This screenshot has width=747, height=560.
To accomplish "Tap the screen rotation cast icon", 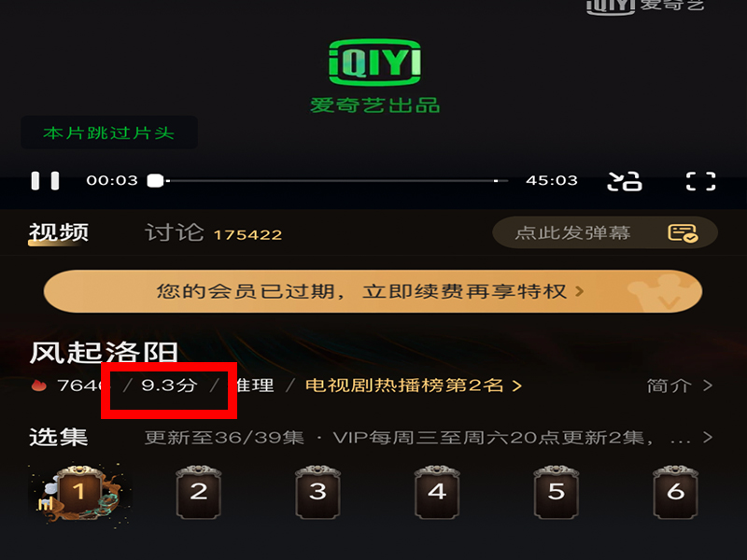I will [625, 181].
